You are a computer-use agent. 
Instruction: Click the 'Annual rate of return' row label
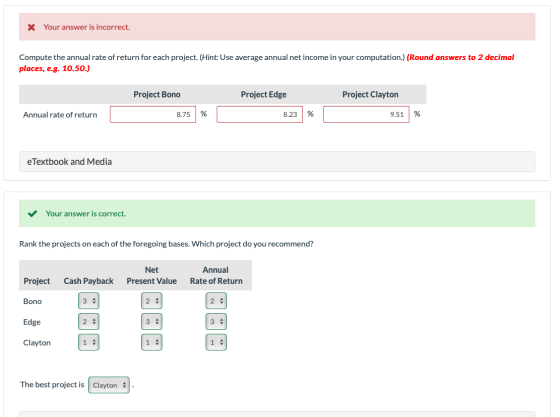point(60,115)
